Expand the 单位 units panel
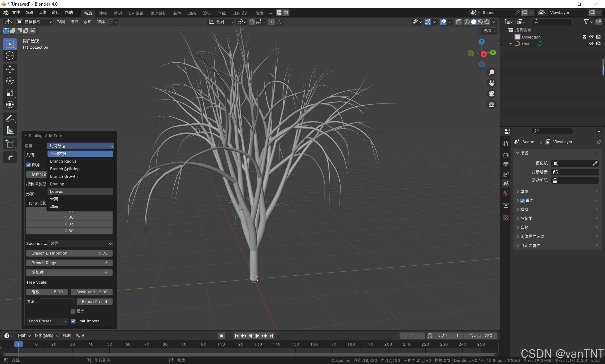 [524, 191]
